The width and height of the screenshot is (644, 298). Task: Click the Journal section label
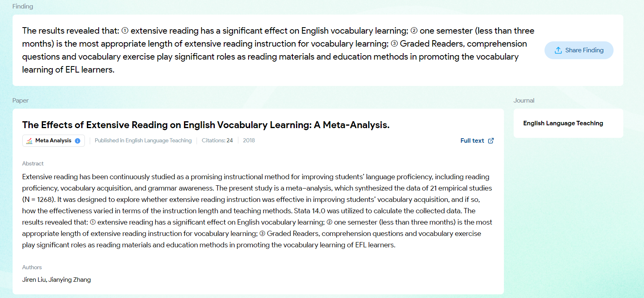pyautogui.click(x=524, y=101)
